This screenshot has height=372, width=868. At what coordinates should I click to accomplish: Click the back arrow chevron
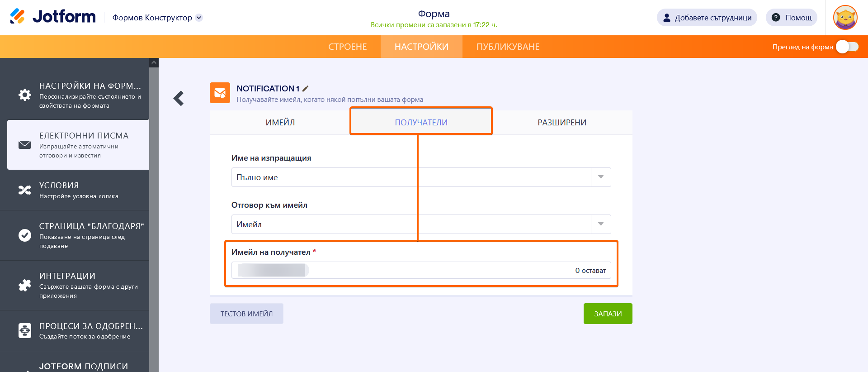tap(179, 98)
